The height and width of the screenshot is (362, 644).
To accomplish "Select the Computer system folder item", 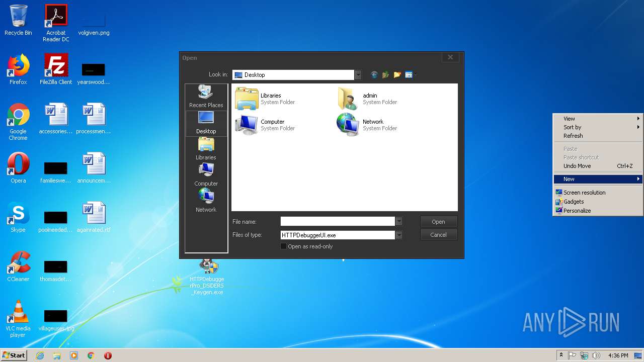I will coord(266,125).
